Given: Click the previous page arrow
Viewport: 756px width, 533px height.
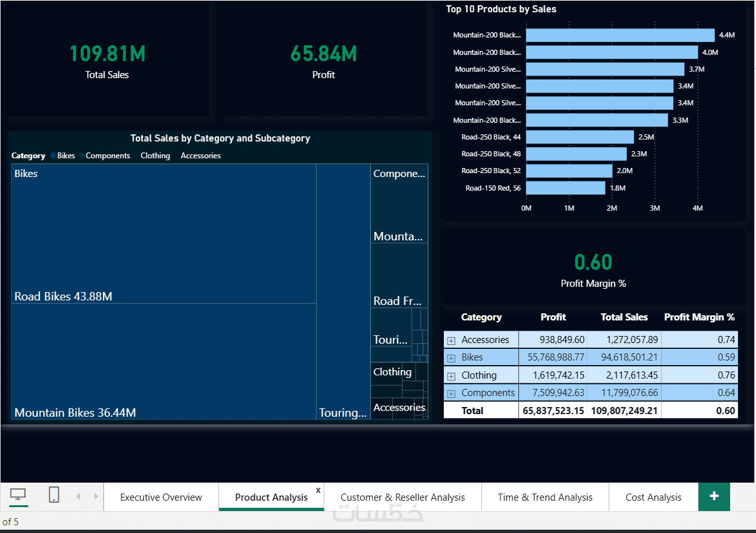Looking at the screenshot, I should tap(78, 496).
